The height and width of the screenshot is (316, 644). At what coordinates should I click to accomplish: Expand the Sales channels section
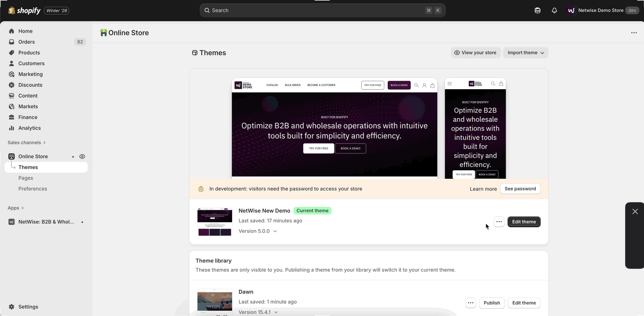click(x=27, y=143)
